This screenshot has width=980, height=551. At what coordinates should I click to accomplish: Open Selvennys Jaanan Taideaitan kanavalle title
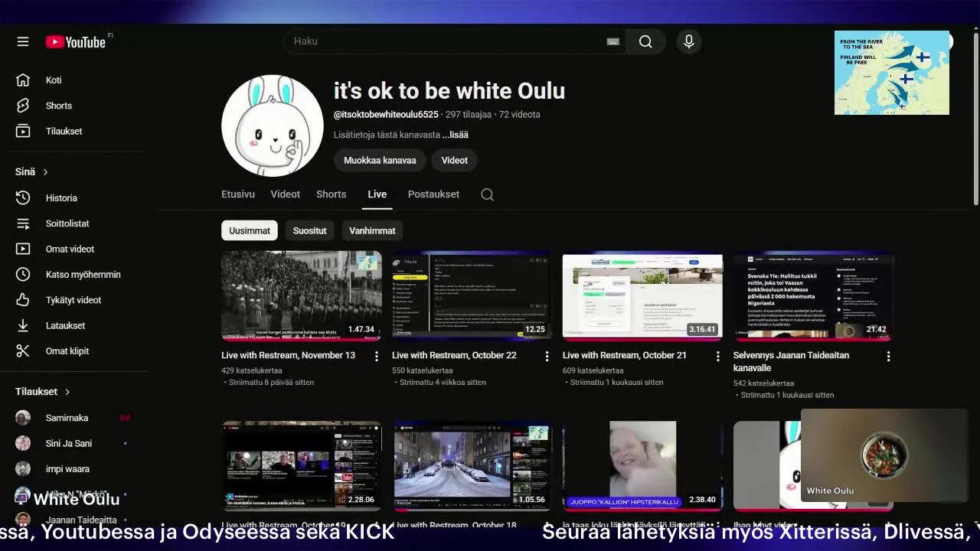click(791, 362)
